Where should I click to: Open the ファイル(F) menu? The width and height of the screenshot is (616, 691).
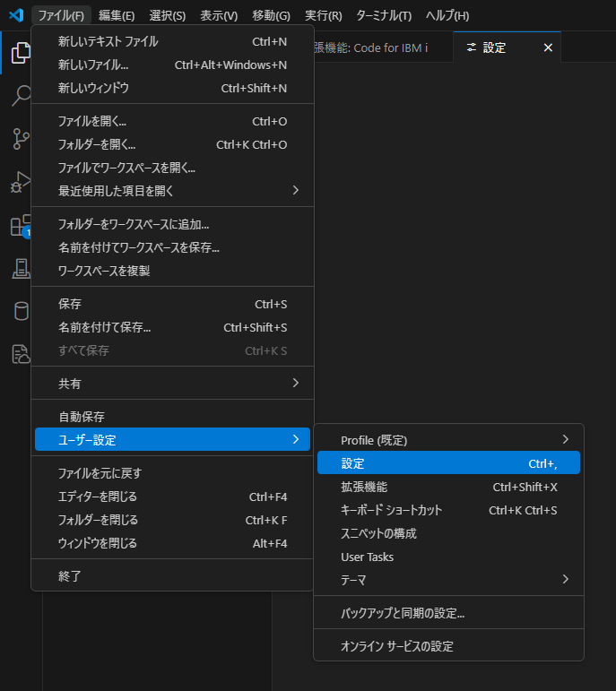point(61,16)
